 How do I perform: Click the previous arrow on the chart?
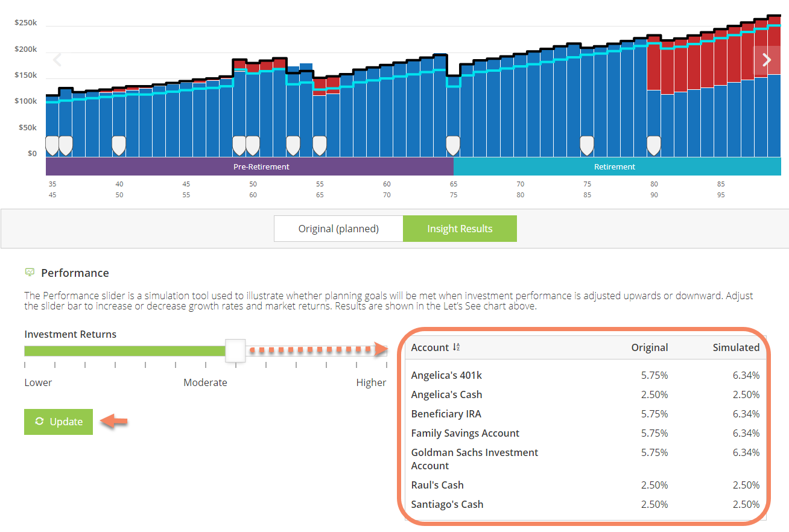click(x=58, y=60)
